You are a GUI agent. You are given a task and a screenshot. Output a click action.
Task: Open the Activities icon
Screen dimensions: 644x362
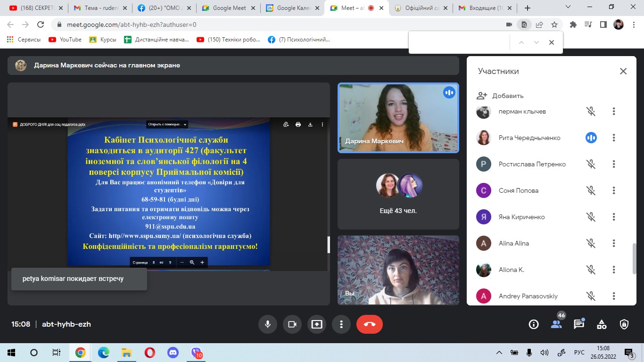tap(602, 324)
